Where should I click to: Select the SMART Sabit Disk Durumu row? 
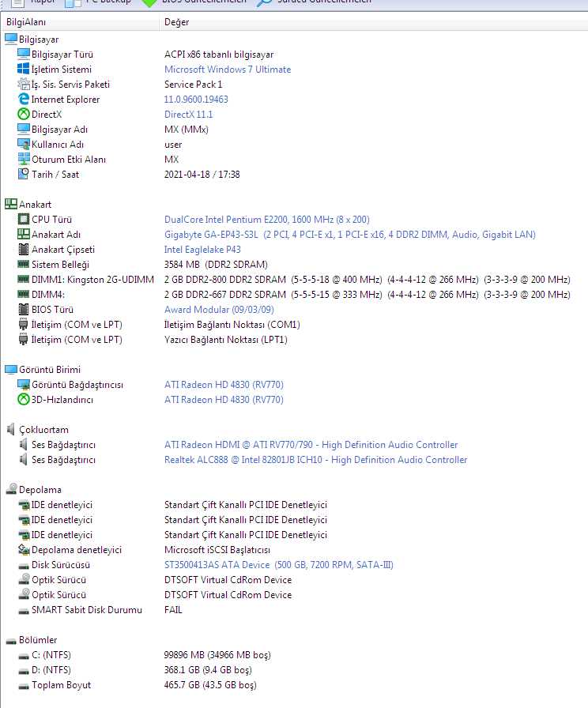point(87,610)
